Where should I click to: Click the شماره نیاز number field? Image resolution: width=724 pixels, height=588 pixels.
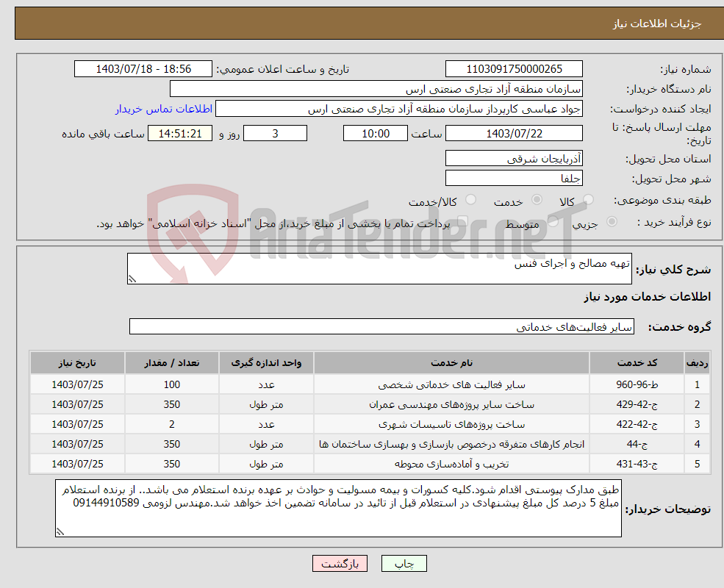coord(514,69)
